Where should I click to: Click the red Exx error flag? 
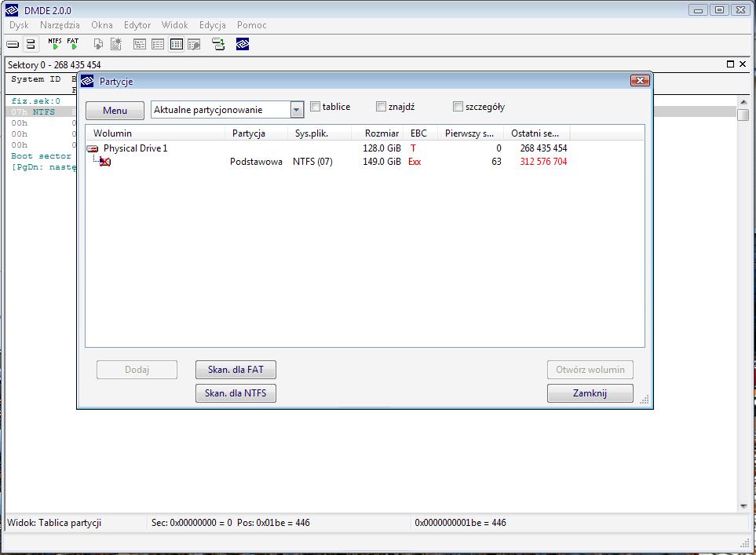(415, 162)
